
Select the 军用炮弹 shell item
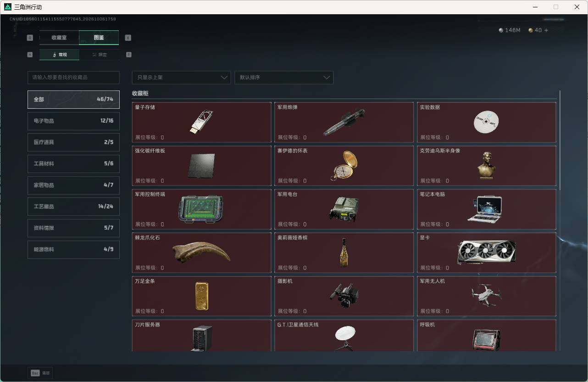[344, 122]
